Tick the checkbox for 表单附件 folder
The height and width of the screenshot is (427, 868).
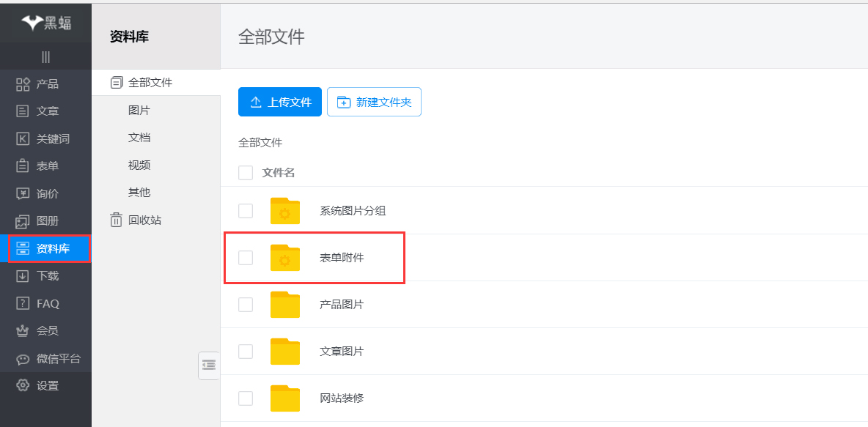(x=246, y=258)
